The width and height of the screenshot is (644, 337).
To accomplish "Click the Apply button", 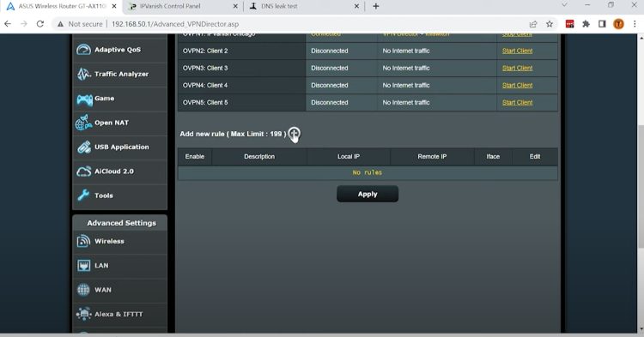I will coord(368,194).
